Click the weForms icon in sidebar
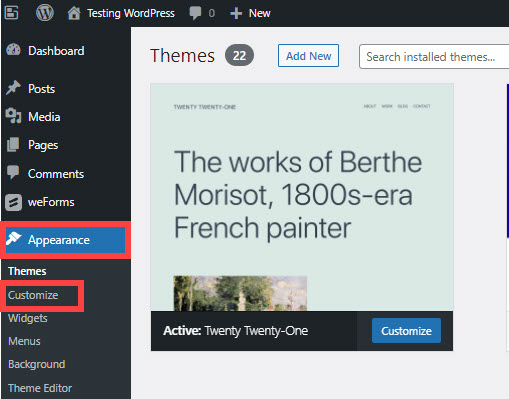The width and height of the screenshot is (509, 399). (x=14, y=202)
